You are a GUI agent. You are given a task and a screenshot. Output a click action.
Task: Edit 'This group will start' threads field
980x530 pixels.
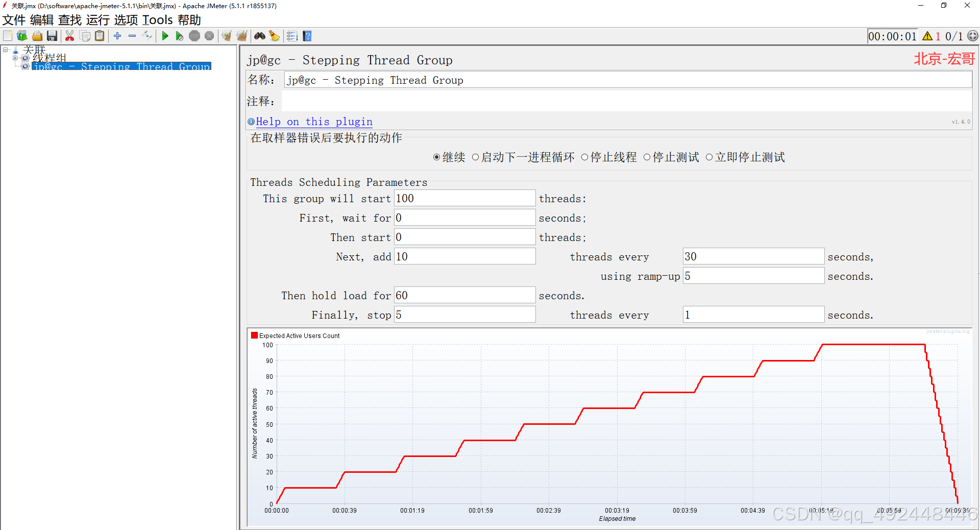[464, 198]
